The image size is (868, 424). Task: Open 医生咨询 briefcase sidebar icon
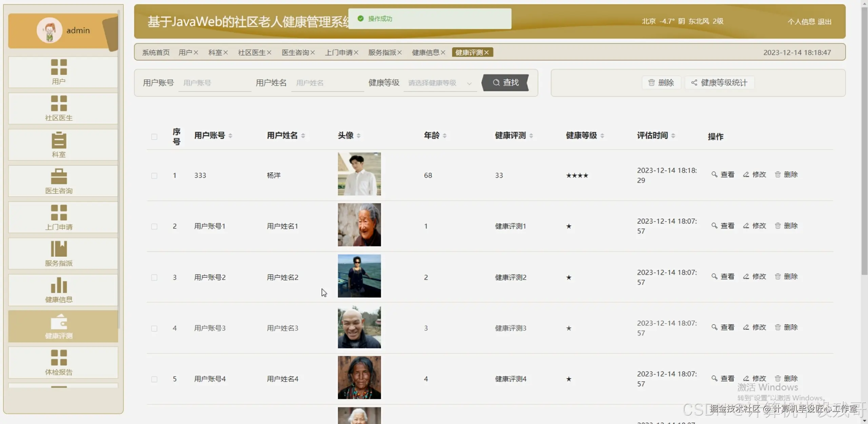click(59, 176)
